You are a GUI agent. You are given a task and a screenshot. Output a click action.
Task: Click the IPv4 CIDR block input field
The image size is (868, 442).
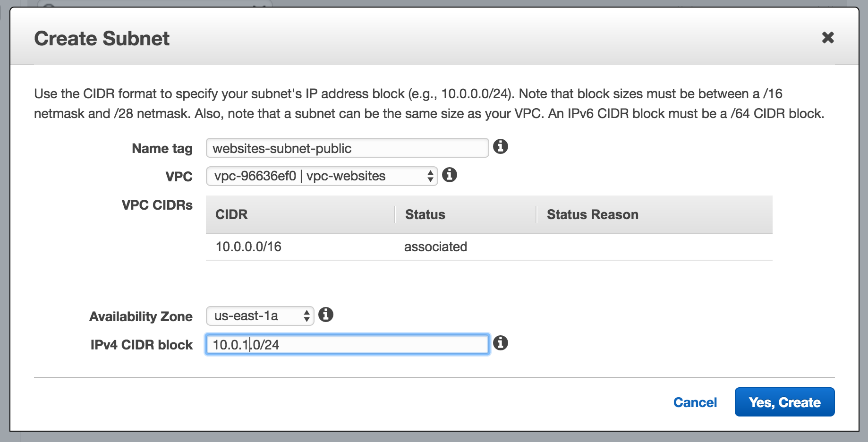(346, 344)
